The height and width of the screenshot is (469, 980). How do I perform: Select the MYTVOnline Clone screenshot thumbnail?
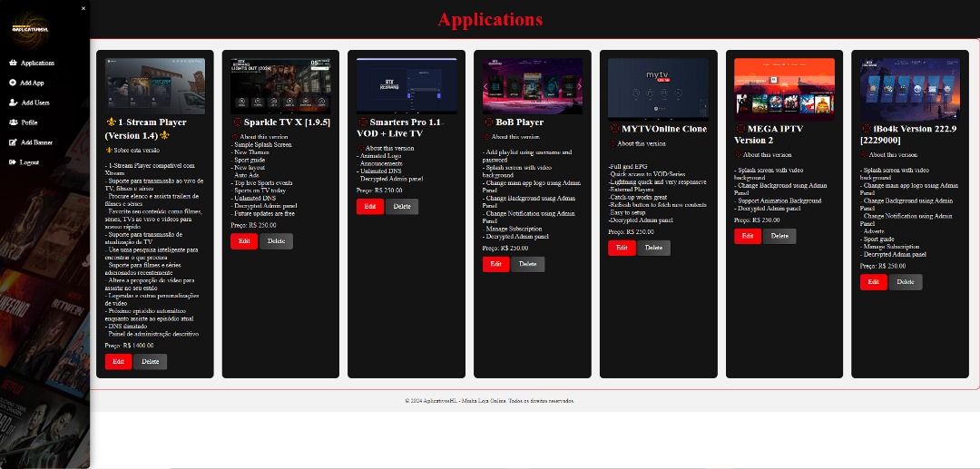coord(658,89)
